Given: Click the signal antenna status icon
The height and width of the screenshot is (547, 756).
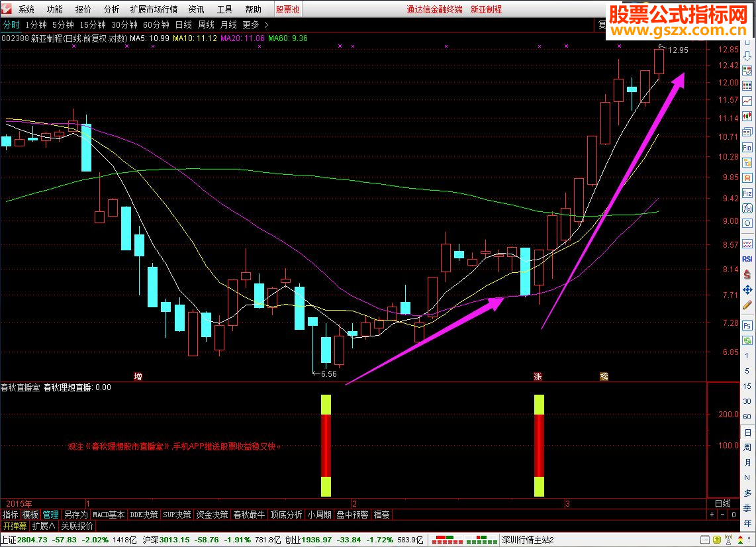Looking at the screenshot, I should [x=728, y=540].
